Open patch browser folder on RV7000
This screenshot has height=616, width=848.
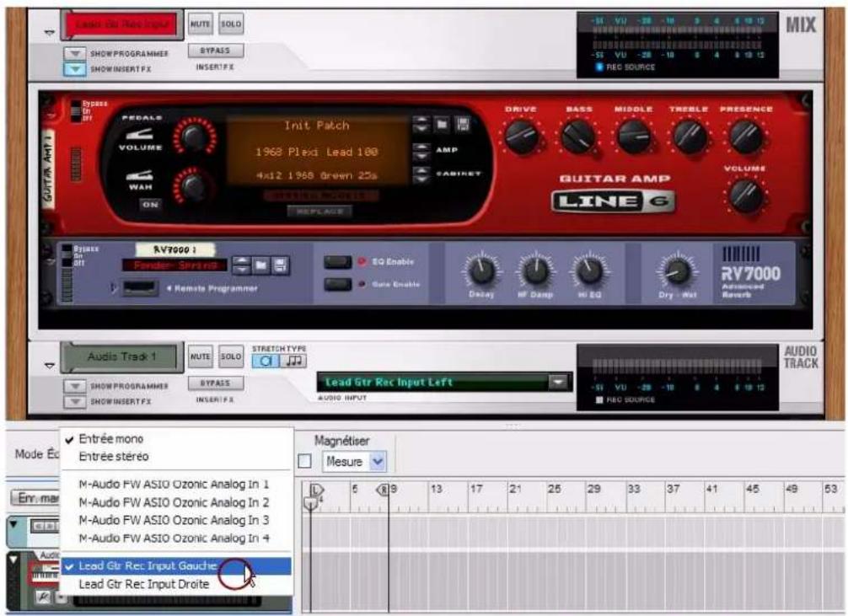(x=261, y=265)
